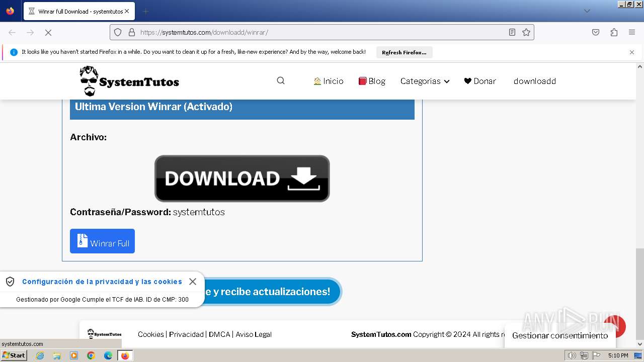Launch Microsoft Edge from taskbar

click(x=108, y=355)
